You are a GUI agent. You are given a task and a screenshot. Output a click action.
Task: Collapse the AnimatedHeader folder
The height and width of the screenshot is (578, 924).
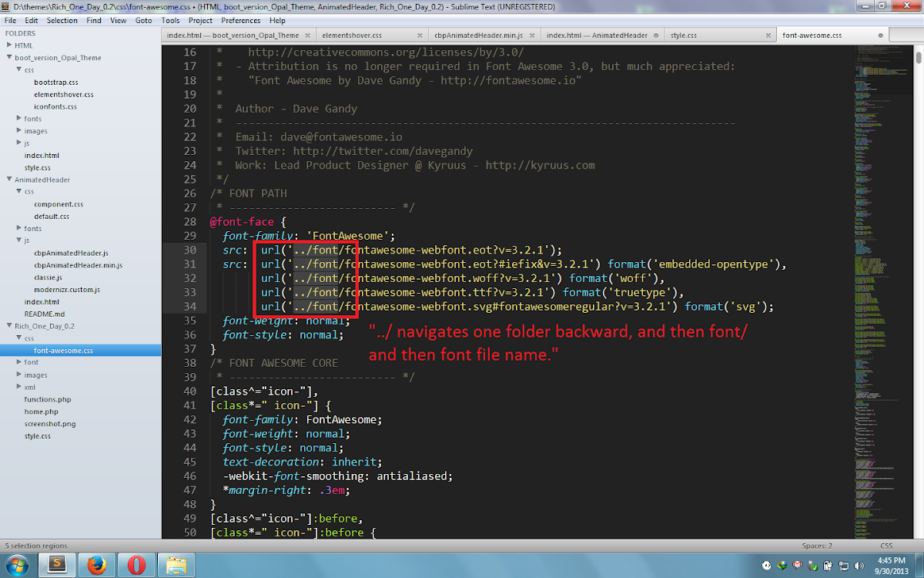point(9,180)
